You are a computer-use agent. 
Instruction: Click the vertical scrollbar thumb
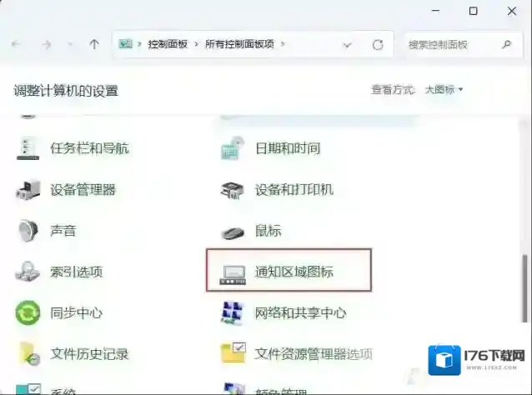click(524, 288)
